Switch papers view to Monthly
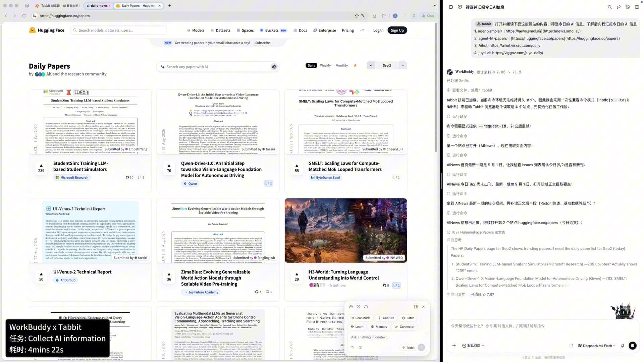The width and height of the screenshot is (644, 362). (x=342, y=66)
